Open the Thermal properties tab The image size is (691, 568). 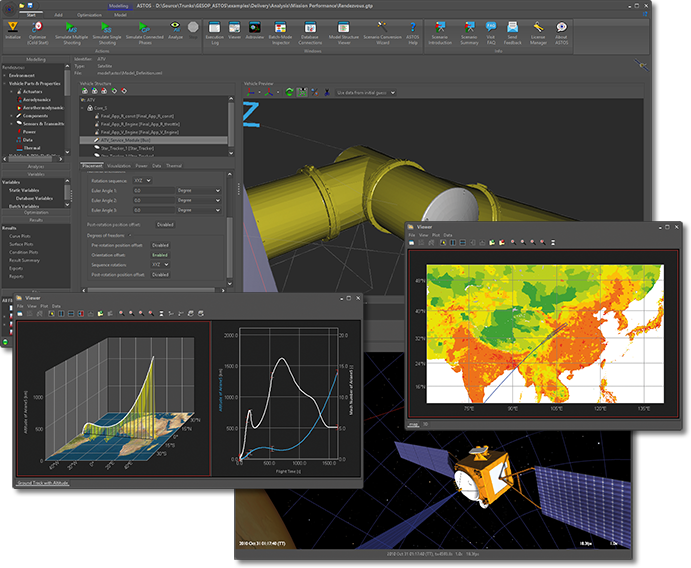pyautogui.click(x=174, y=166)
